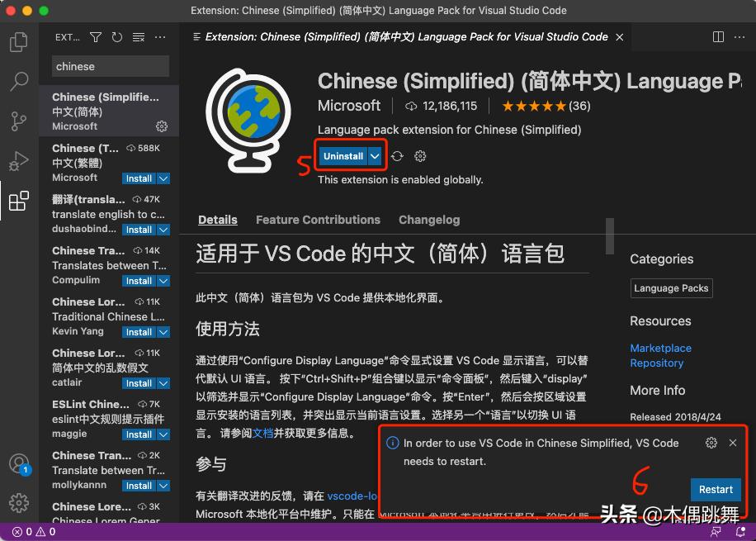Open manage gear for Chinese (Simplified) list item
Image resolution: width=756 pixels, height=541 pixels.
(162, 126)
